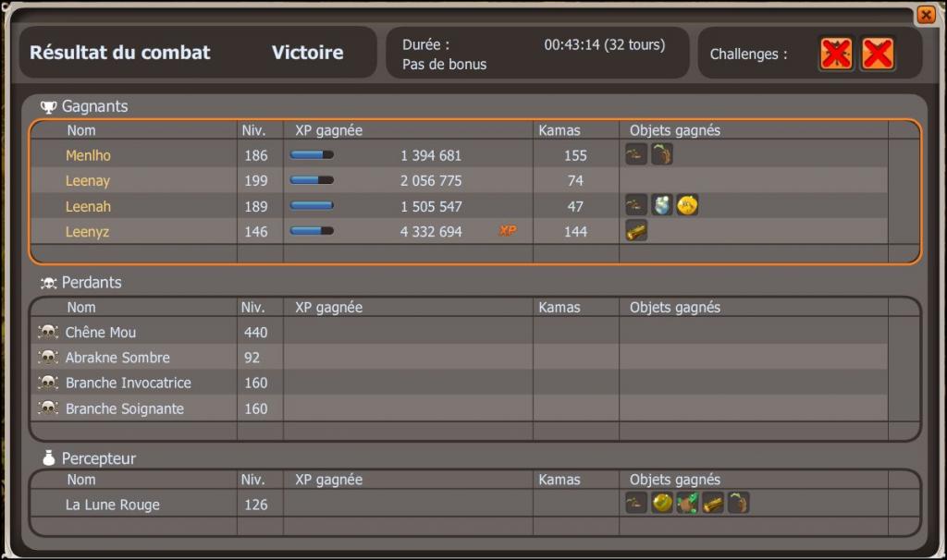
Task: Select Leenah's golden round item
Action: tap(687, 205)
